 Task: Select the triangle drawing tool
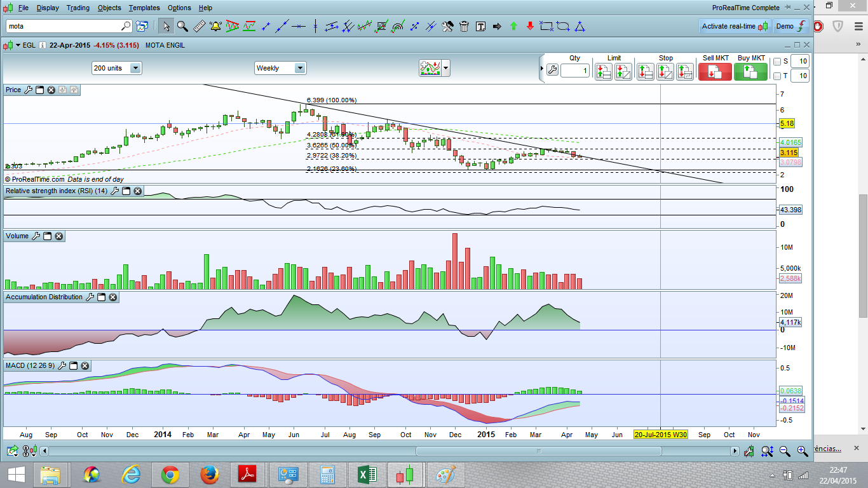(580, 26)
